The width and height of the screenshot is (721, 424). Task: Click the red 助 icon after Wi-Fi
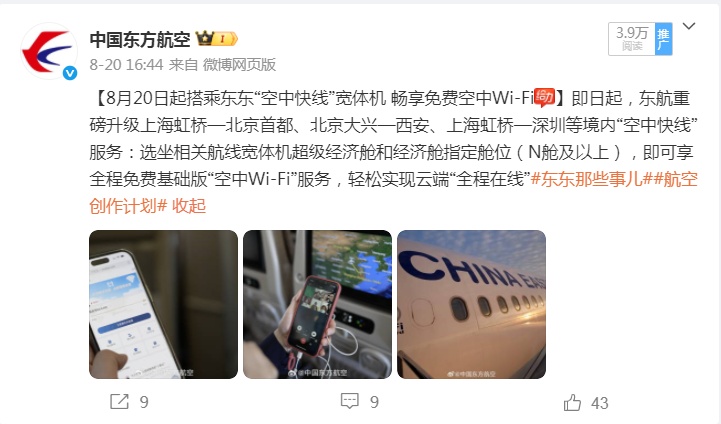click(545, 97)
